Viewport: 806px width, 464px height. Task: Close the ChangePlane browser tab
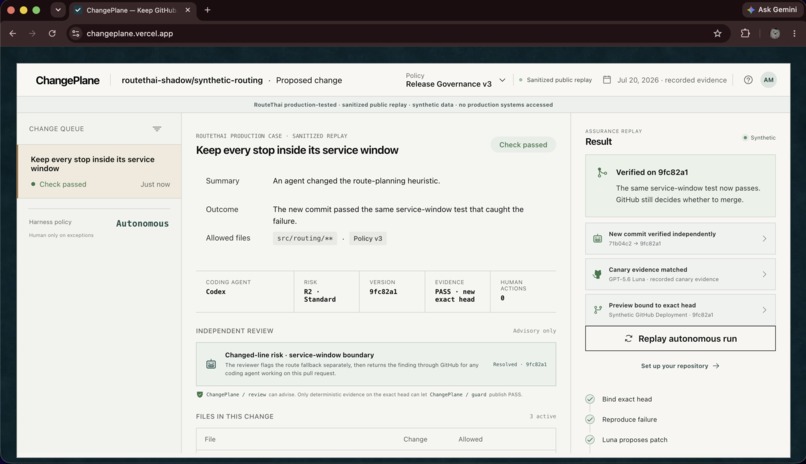coord(188,10)
